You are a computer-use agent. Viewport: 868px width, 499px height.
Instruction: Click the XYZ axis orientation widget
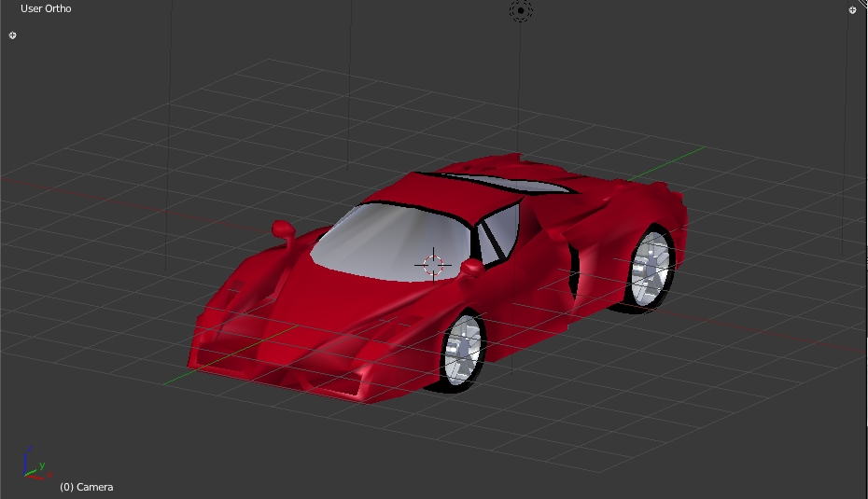[x=37, y=464]
